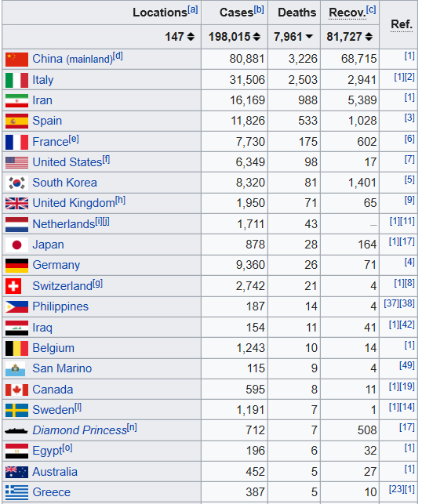The image size is (422, 504).
Task: Click the Sweden flag icon
Action: pyautogui.click(x=16, y=411)
